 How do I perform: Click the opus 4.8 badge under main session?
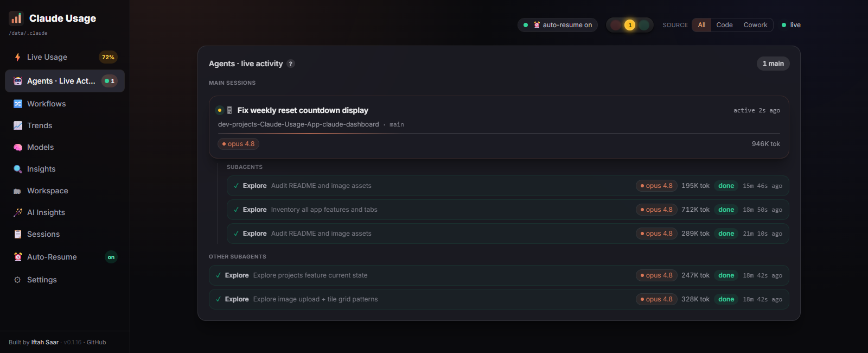tap(238, 144)
